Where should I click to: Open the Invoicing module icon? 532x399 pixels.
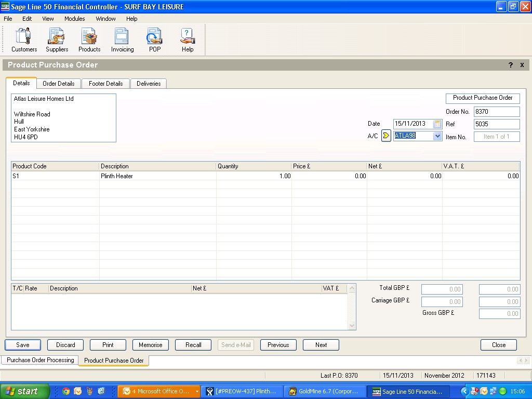122,40
